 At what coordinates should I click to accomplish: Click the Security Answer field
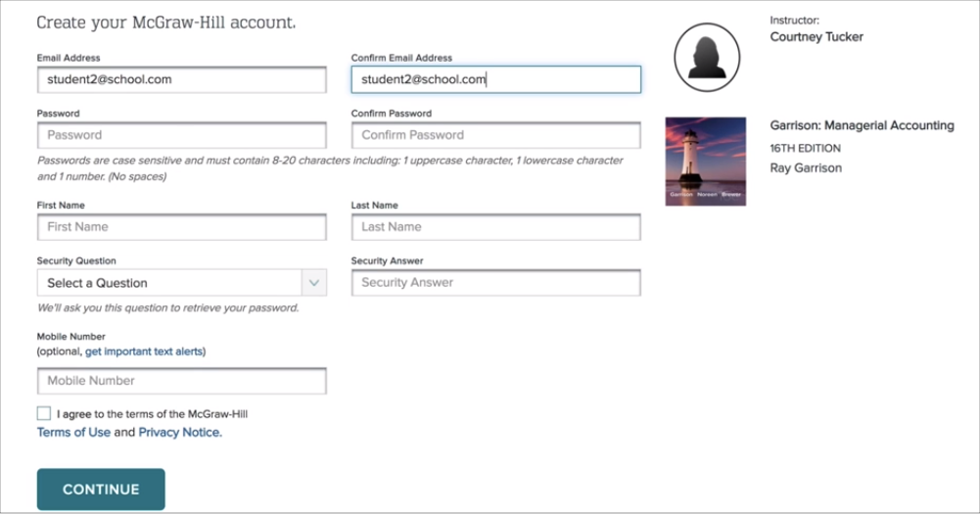495,283
